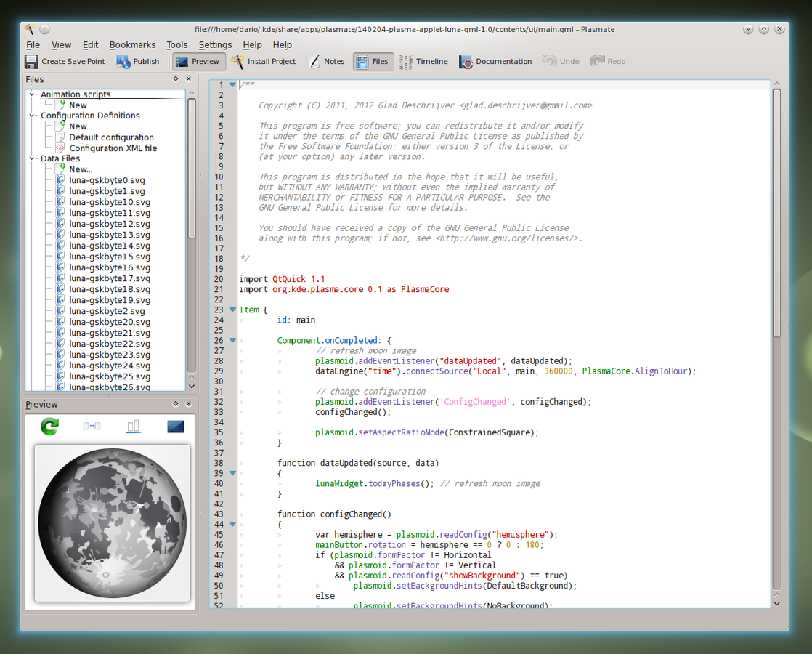The height and width of the screenshot is (654, 812).
Task: Open the Settings menu
Action: 215,45
